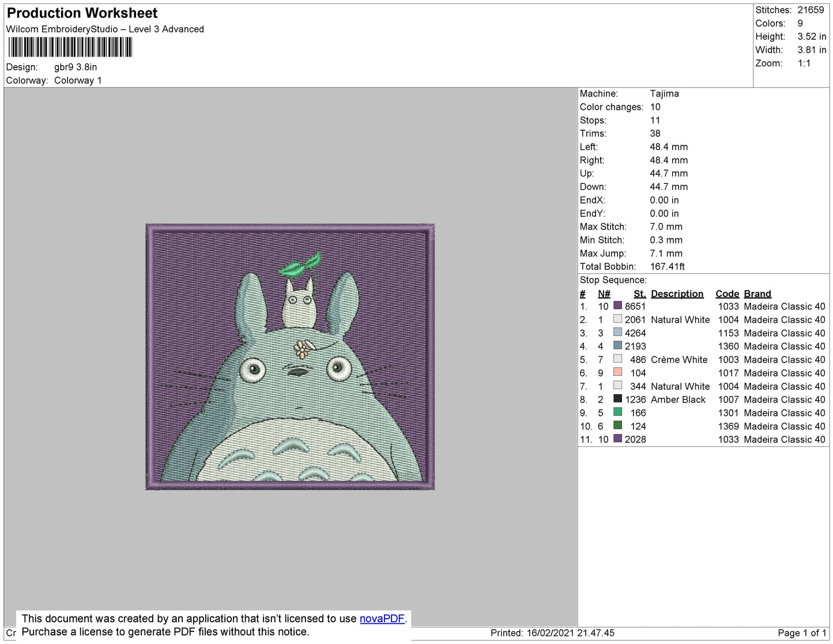
Task: Click the novaPDF hyperlink in the notice
Action: coord(382,619)
